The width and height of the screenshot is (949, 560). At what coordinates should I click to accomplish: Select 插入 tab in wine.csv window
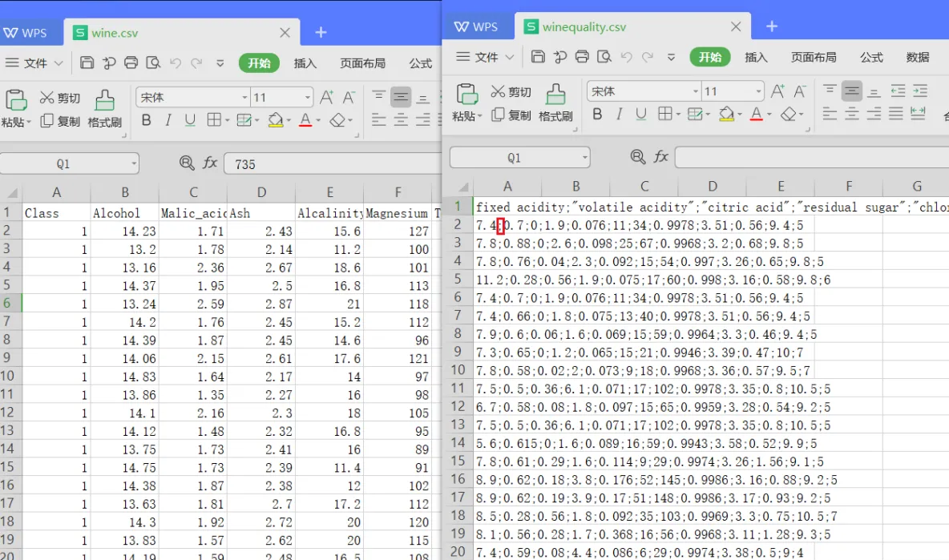[305, 63]
